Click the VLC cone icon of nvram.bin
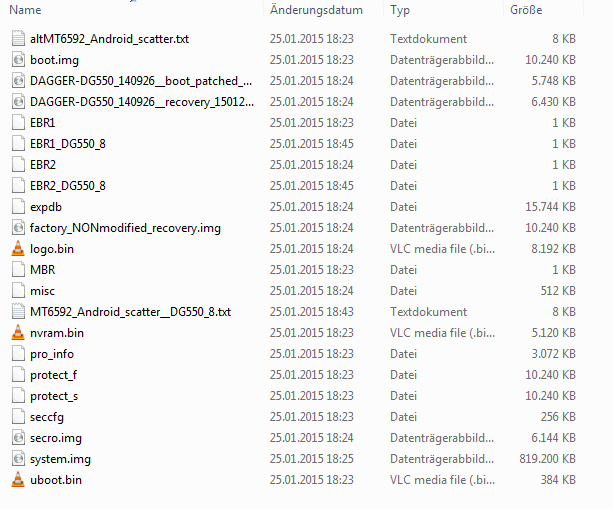The height and width of the screenshot is (509, 613). pos(18,333)
